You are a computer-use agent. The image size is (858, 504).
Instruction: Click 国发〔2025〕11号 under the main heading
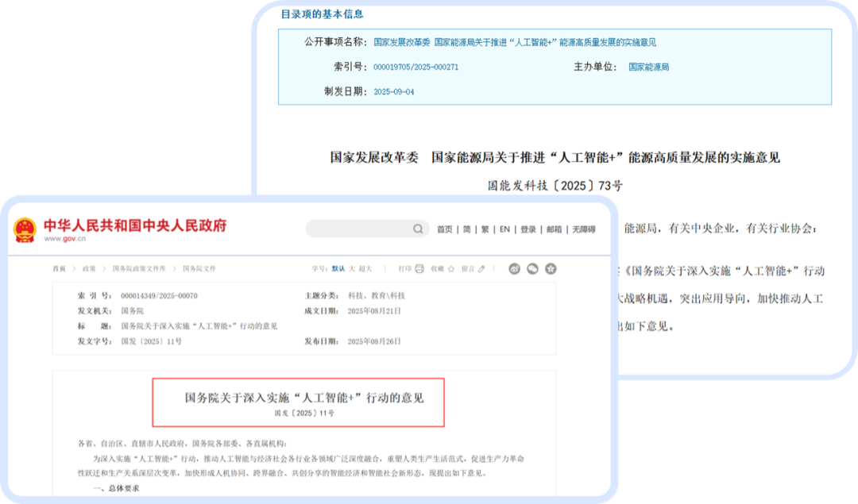[x=304, y=414]
